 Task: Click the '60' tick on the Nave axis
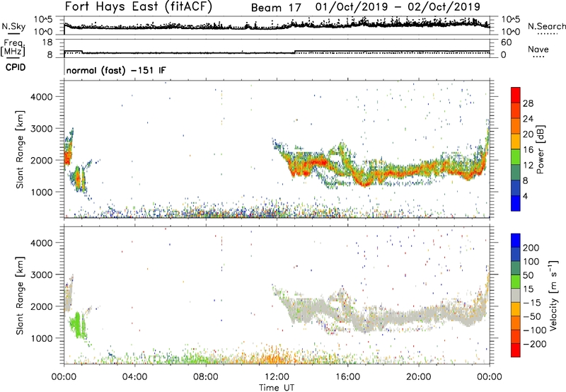[506, 42]
